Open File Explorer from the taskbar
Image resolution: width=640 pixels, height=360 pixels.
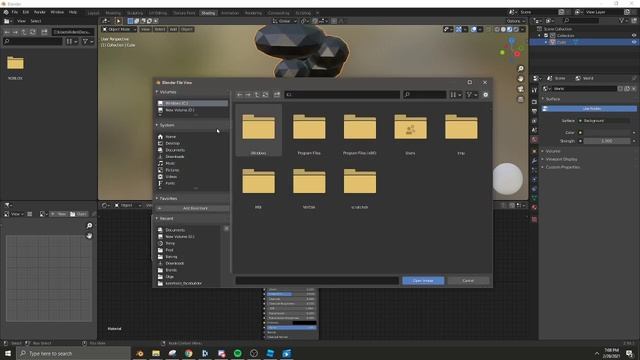(x=156, y=353)
